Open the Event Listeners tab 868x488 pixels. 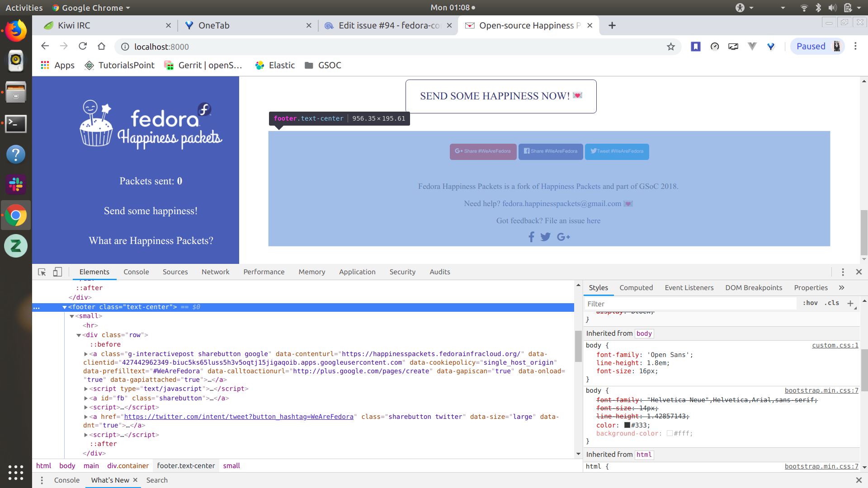pyautogui.click(x=689, y=288)
